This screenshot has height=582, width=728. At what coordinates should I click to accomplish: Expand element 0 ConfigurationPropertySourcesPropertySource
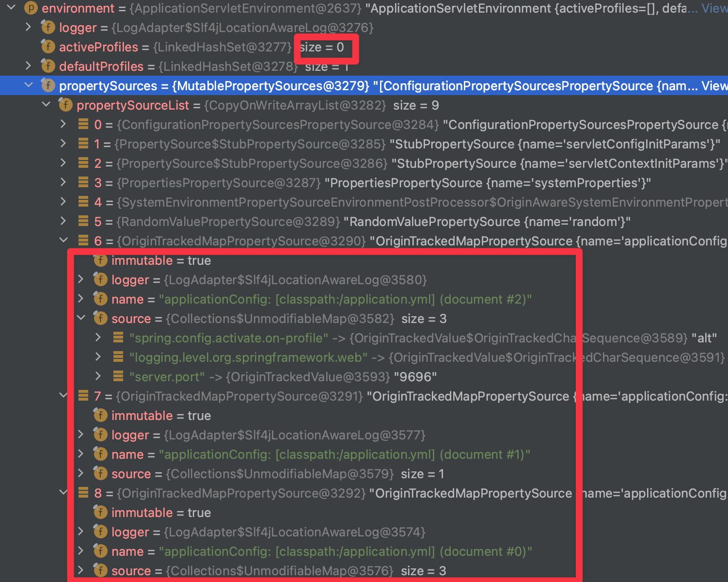63,124
